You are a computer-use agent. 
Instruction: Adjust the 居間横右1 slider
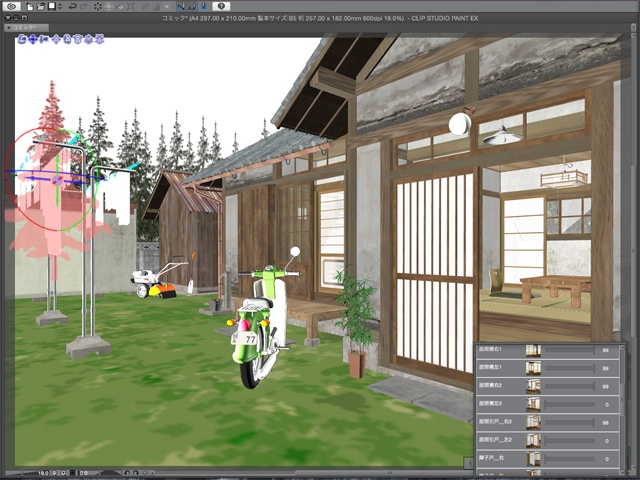570,350
